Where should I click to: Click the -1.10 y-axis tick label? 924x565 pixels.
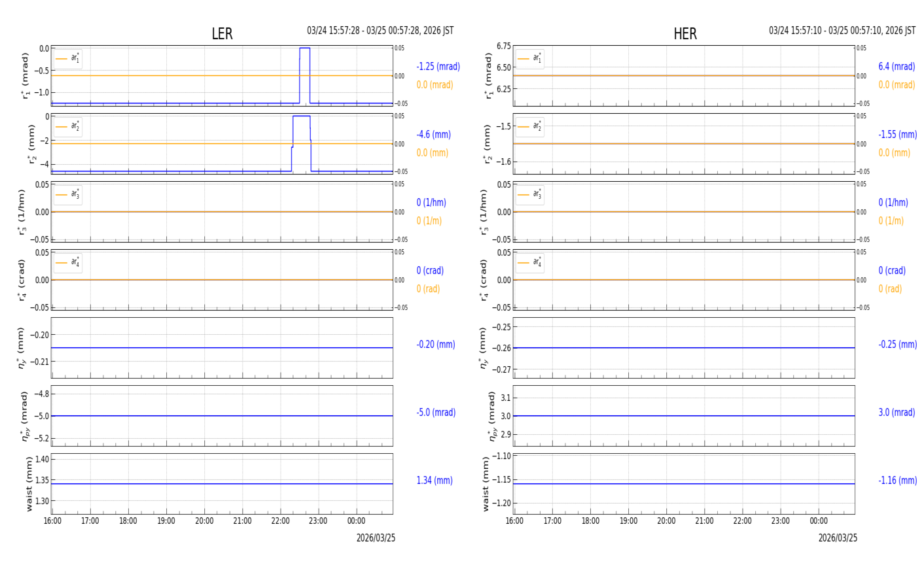tap(502, 456)
